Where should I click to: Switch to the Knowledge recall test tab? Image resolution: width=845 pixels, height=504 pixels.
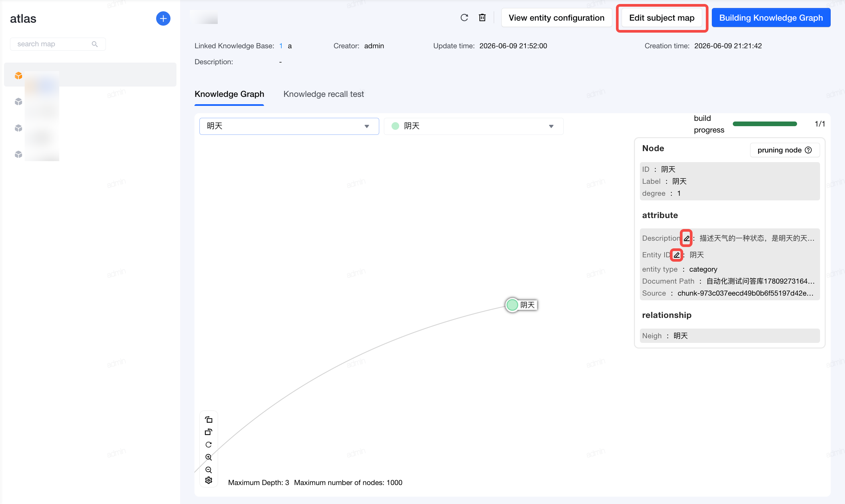(x=323, y=94)
